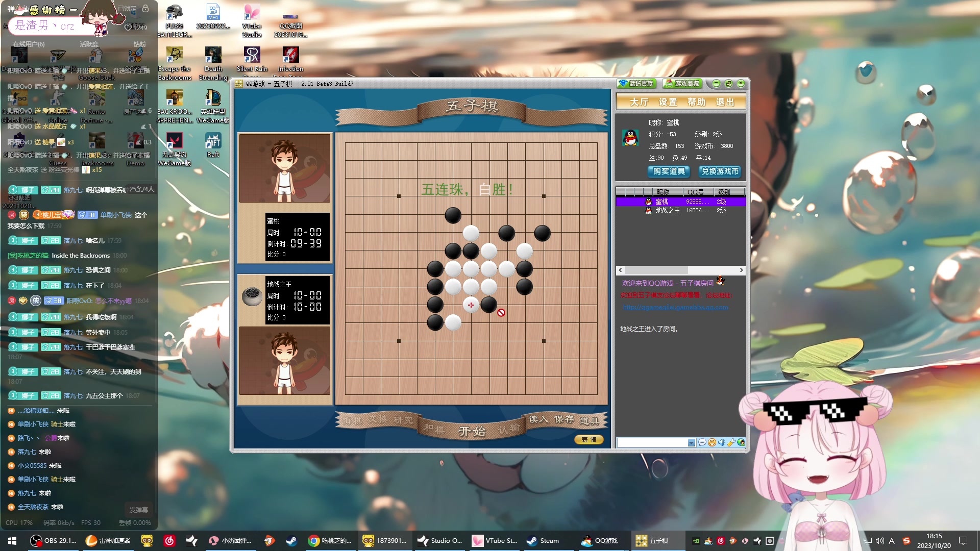Click the last-placed white stone with red cross
Viewport: 980px width, 551px height.
[471, 305]
